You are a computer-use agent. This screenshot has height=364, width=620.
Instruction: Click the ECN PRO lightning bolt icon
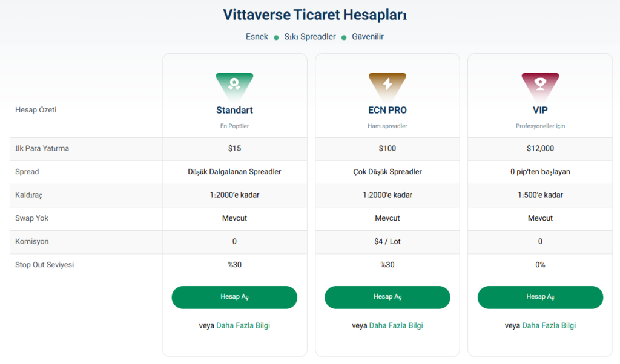tap(387, 83)
